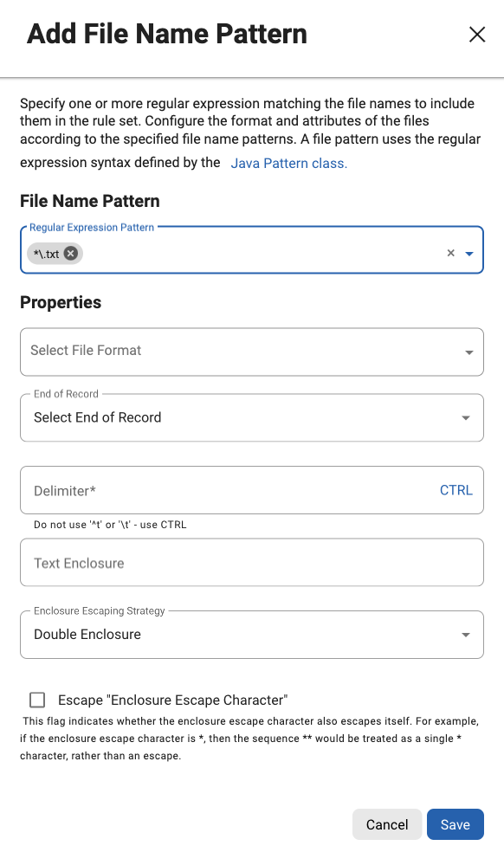Open the Enclosure Escaping Strategy dropdown

(x=252, y=635)
